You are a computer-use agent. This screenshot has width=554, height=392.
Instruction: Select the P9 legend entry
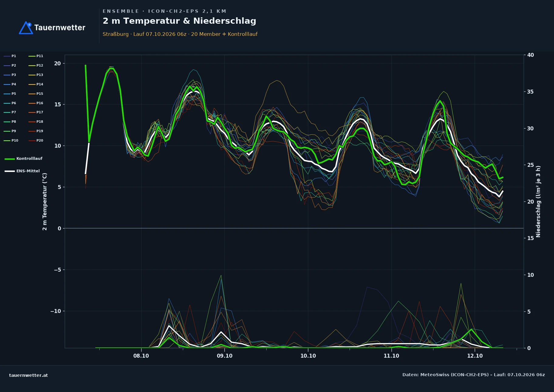pos(10,131)
